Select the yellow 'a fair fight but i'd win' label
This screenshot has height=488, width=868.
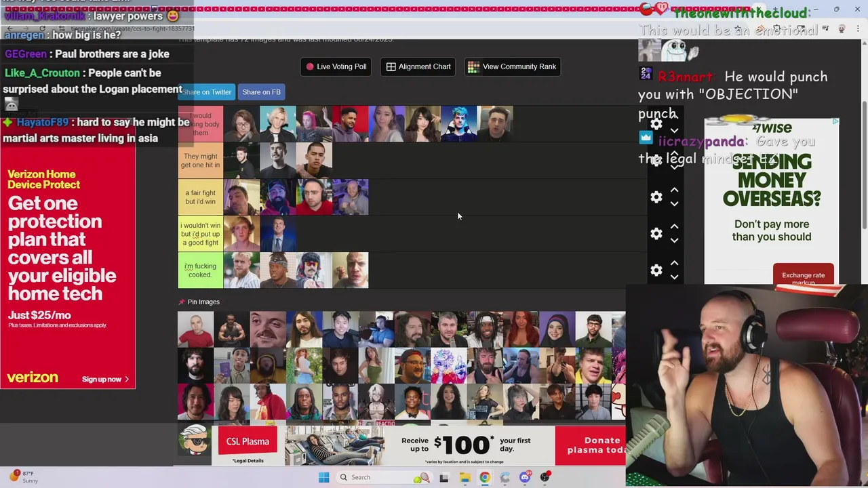[x=200, y=197]
